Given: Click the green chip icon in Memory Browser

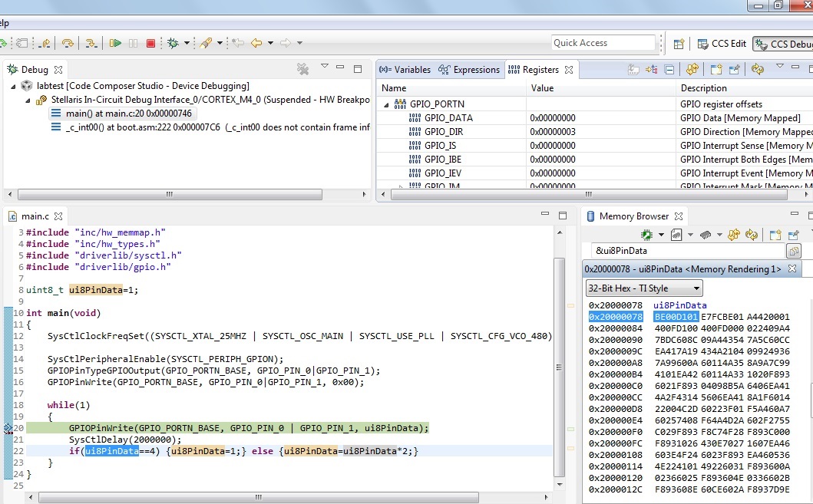Looking at the screenshot, I should coord(647,234).
